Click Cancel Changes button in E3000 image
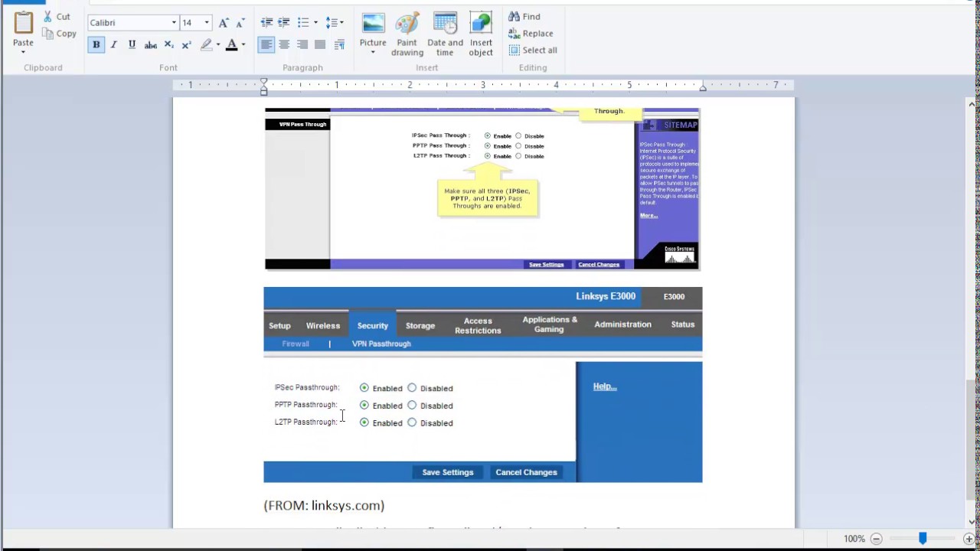Screen dimensions: 980x551 click(x=526, y=472)
